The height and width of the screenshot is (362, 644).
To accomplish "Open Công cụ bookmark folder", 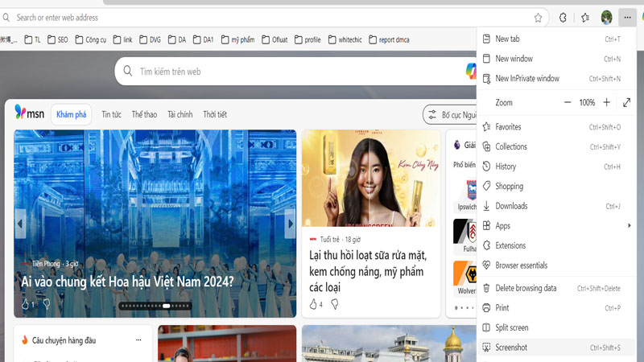I will [90, 39].
